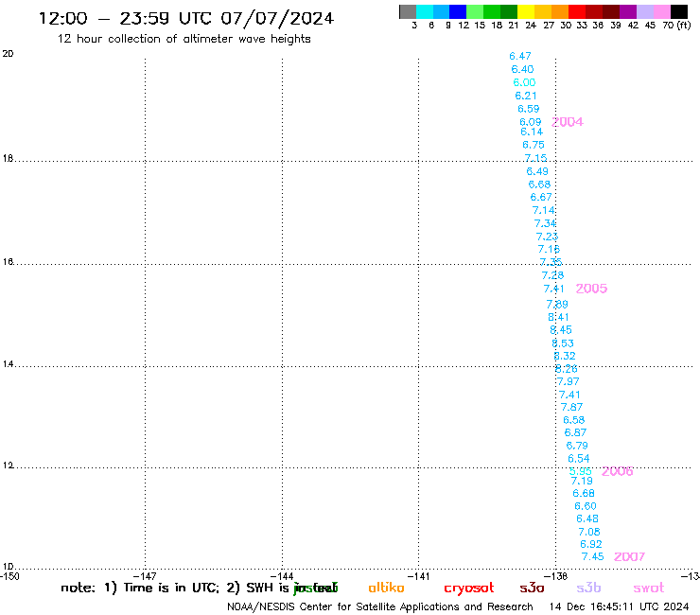Image resolution: width=700 pixels, height=615 pixels.
Task: Click the wave height value 6.87
Action: point(575,432)
